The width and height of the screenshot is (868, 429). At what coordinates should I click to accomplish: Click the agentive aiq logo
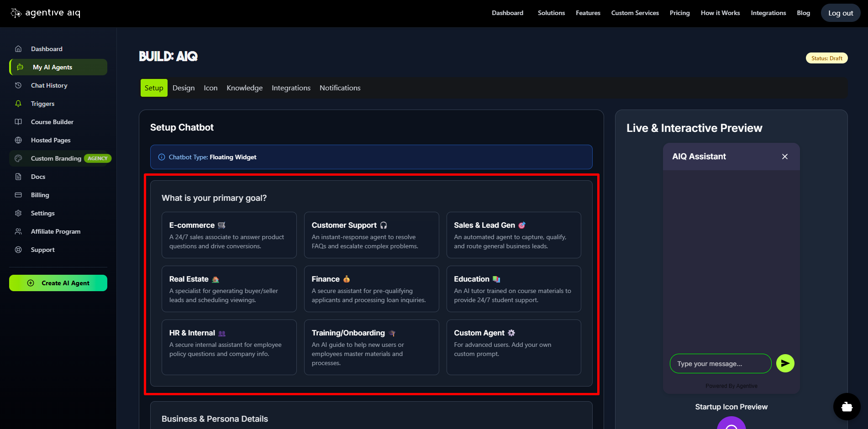46,13
